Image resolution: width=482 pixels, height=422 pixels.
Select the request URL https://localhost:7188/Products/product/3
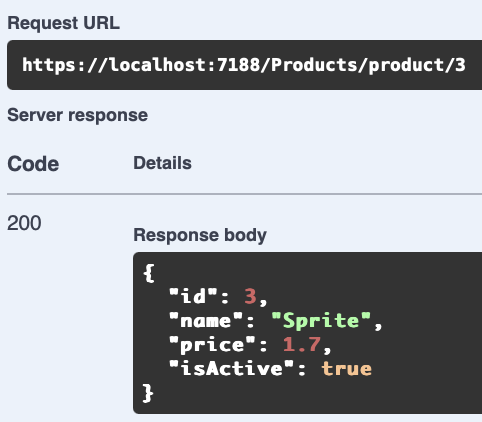pos(244,65)
